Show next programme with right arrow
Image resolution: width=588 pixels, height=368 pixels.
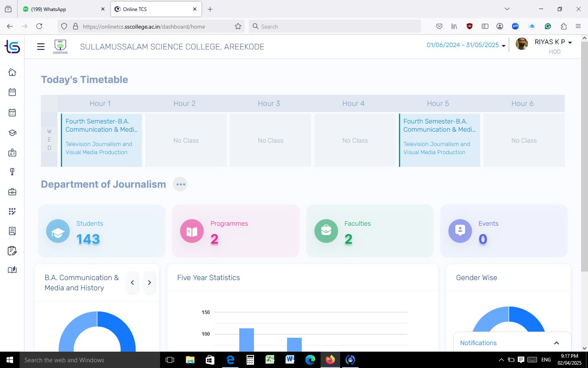149,283
